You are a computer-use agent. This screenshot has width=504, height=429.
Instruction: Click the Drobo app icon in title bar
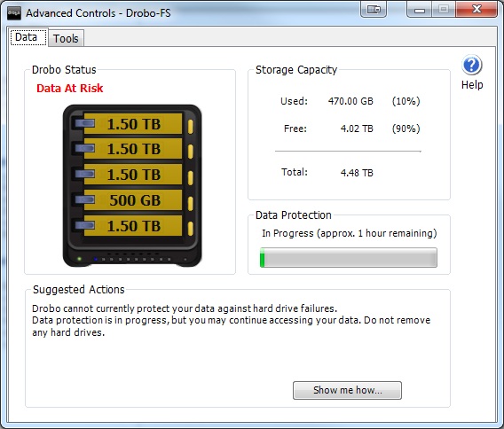point(13,13)
